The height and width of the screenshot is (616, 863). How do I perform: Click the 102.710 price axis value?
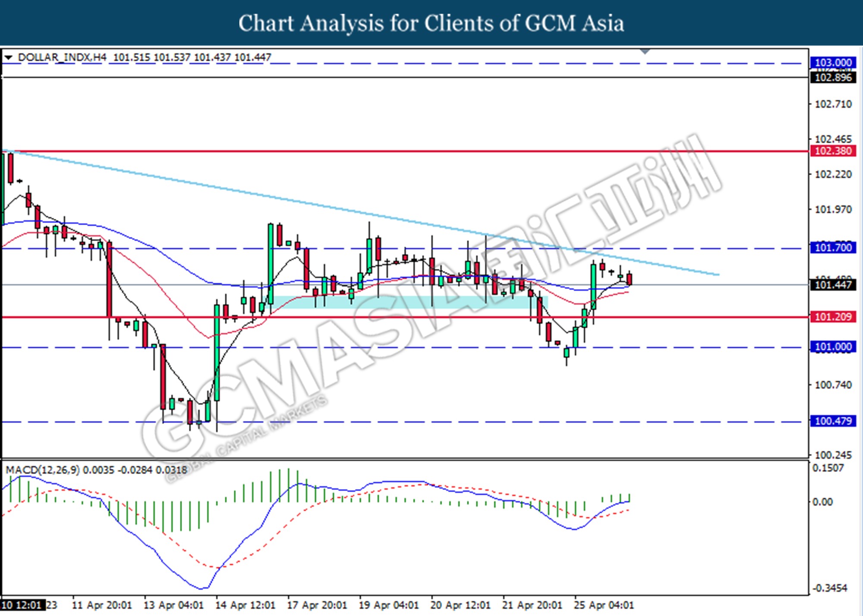click(833, 104)
